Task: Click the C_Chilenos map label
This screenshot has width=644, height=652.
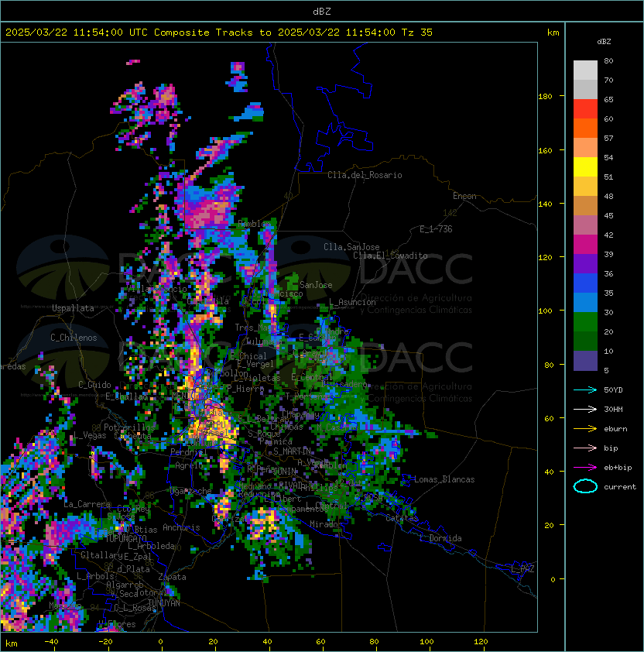Action: tap(74, 338)
